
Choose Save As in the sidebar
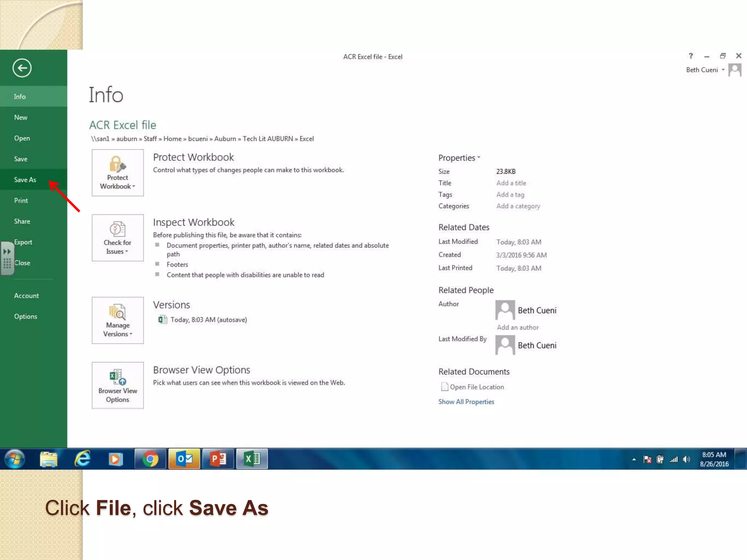pyautogui.click(x=34, y=179)
